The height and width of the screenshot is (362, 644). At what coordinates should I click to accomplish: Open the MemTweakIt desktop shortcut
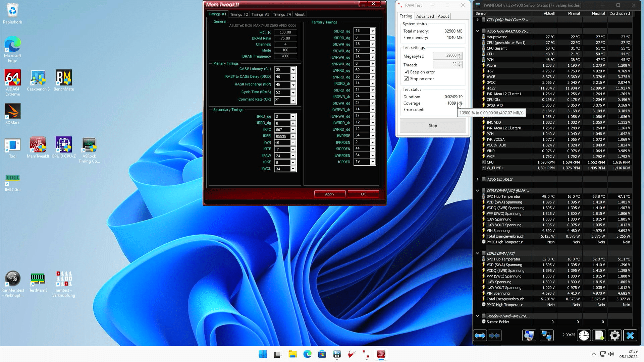[x=38, y=147]
